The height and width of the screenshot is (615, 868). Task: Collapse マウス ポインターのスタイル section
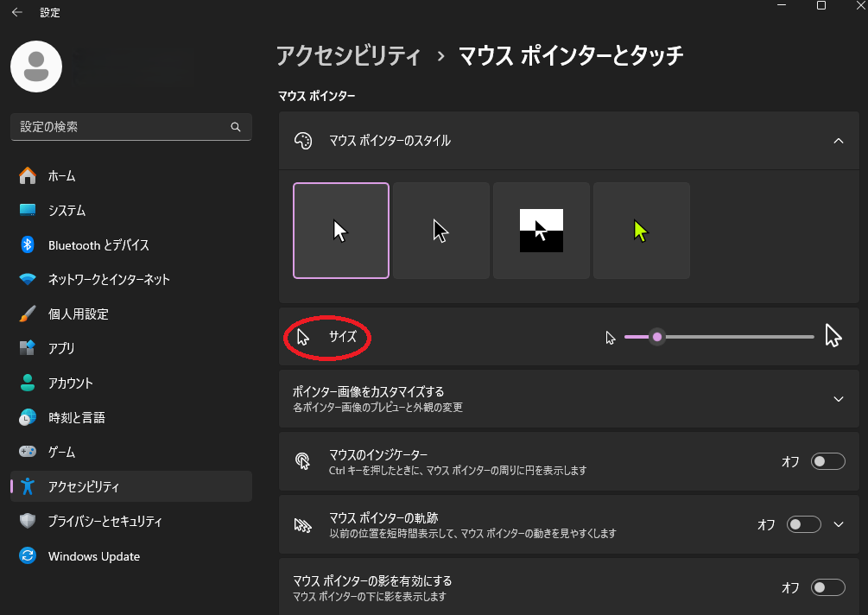[x=838, y=141]
